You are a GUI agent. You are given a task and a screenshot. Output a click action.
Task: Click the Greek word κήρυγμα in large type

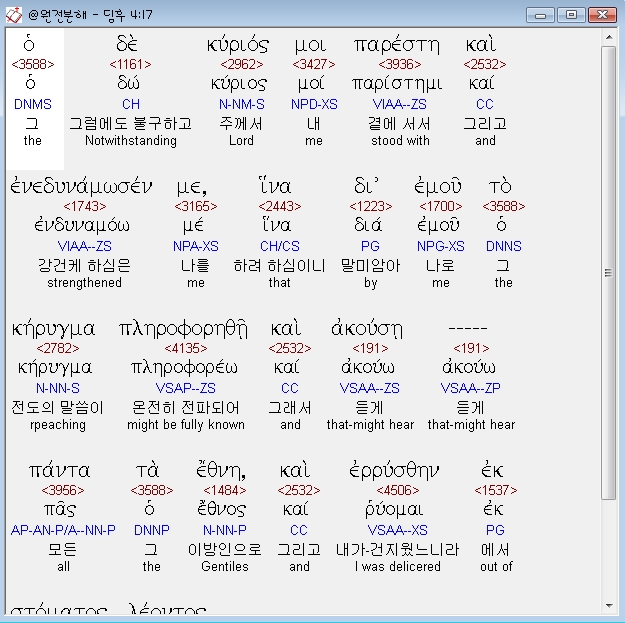53,329
